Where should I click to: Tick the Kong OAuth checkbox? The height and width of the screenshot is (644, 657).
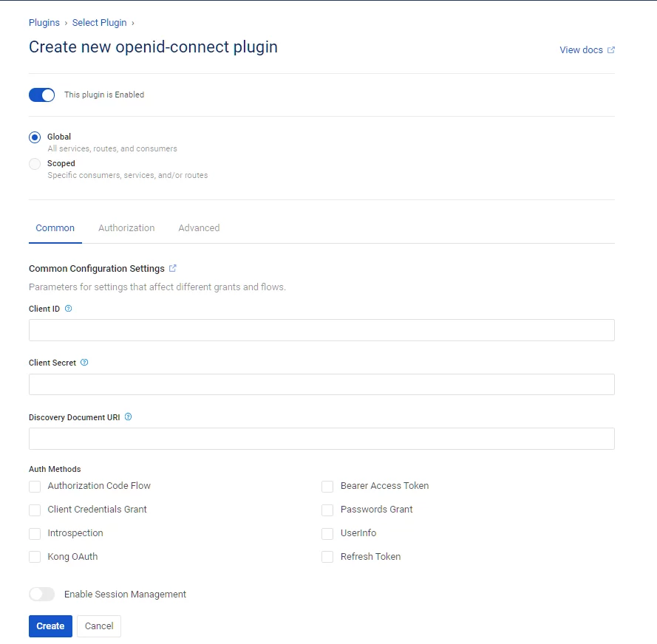pyautogui.click(x=35, y=557)
